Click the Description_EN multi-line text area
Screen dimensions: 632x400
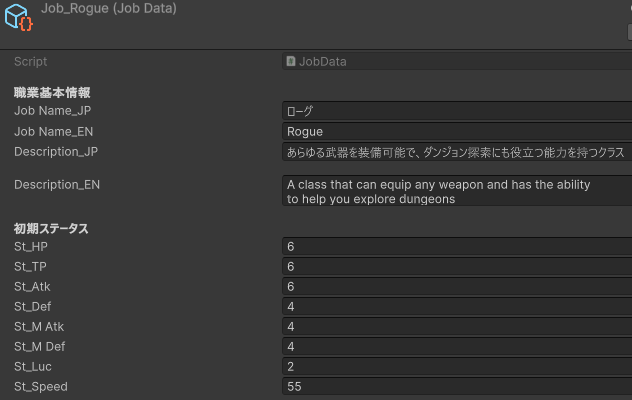pos(457,192)
